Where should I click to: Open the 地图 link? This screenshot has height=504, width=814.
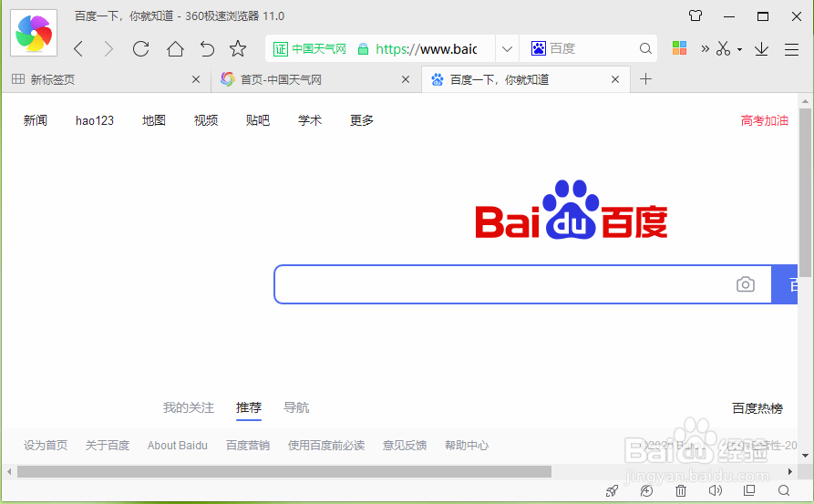154,120
